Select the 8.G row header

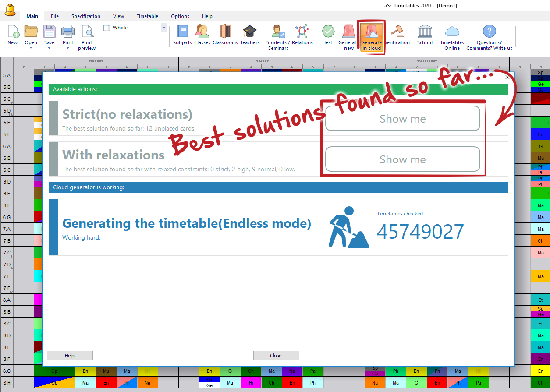[x=7, y=371]
